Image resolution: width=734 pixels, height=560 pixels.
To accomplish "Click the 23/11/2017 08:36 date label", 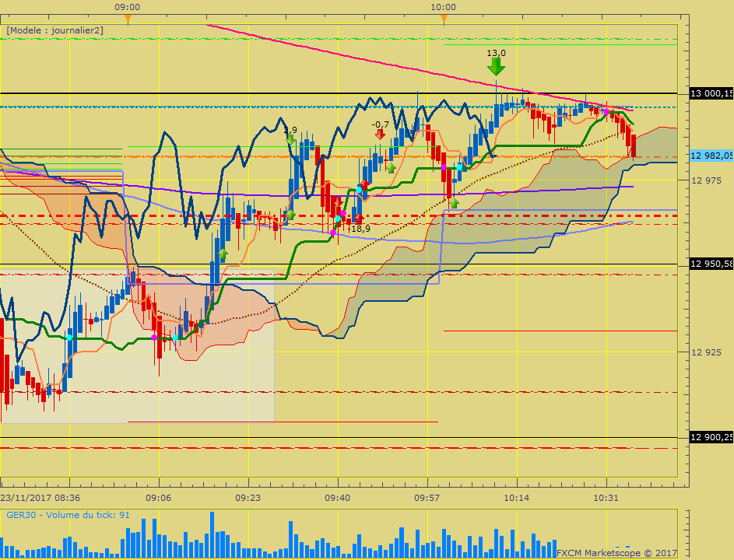I will pyautogui.click(x=40, y=498).
